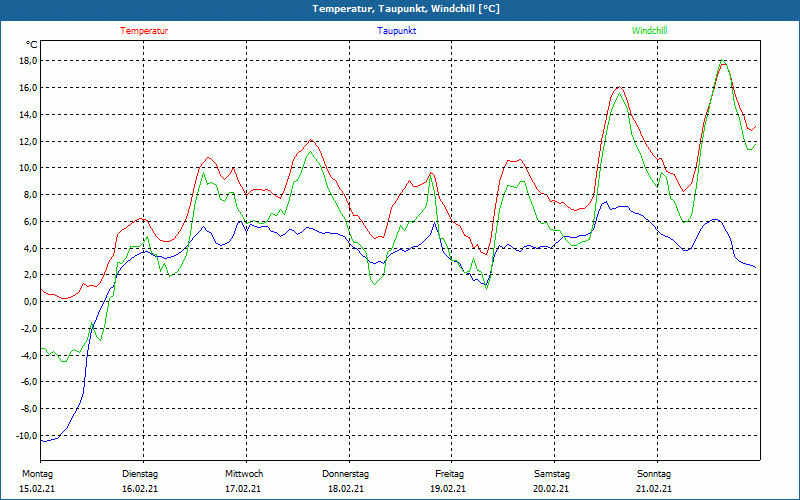Screen dimensions: 800x500
Task: Select the 18,0 y-axis value
Action: (x=26, y=61)
